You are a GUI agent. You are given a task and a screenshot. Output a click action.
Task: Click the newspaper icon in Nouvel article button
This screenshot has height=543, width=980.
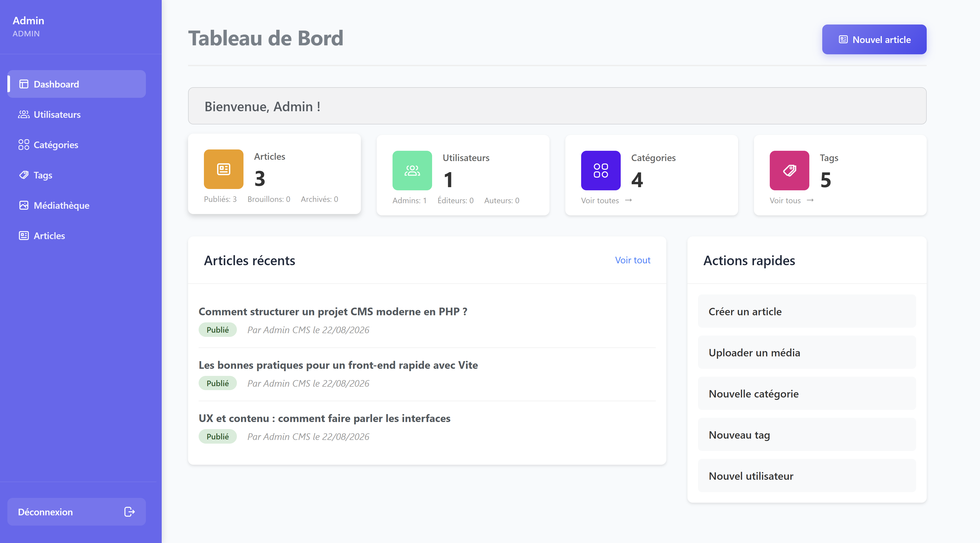(843, 40)
